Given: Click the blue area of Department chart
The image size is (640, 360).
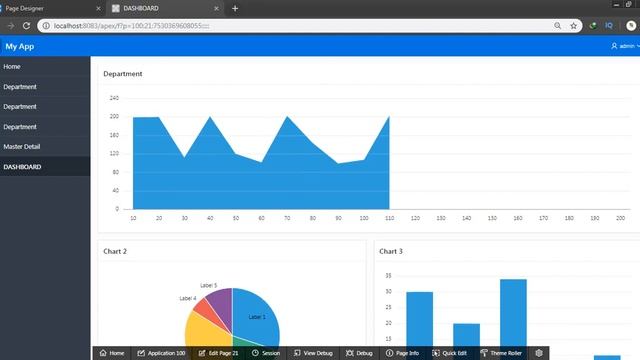Looking at the screenshot, I should point(261,184).
